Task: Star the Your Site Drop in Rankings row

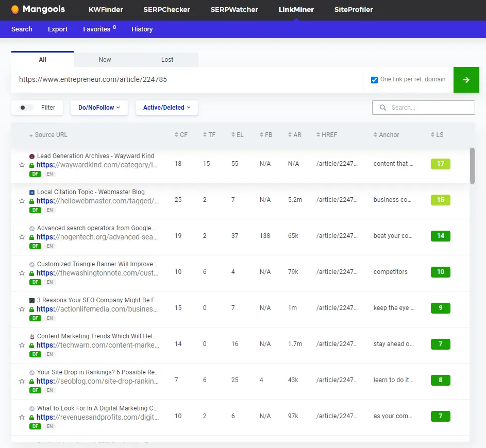Action: (x=22, y=381)
